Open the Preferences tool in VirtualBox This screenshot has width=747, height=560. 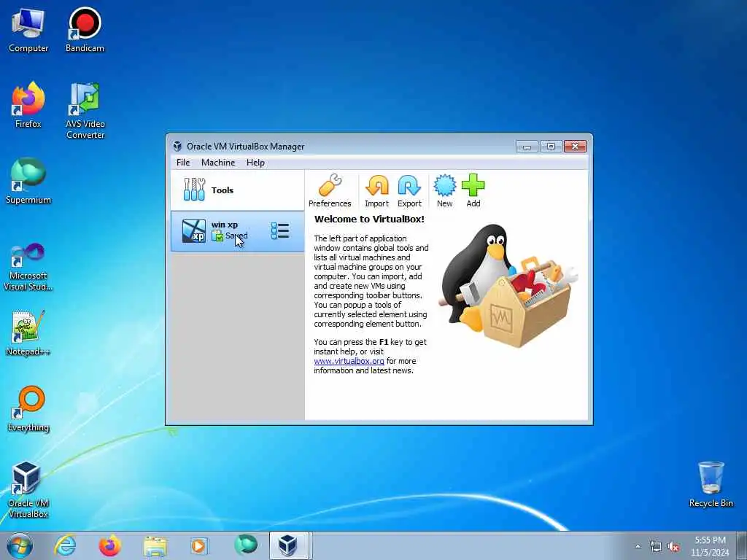(330, 191)
